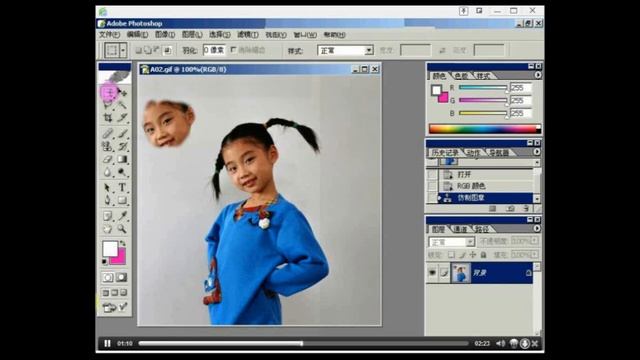Select the Healing Brush tool

pyautogui.click(x=108, y=133)
